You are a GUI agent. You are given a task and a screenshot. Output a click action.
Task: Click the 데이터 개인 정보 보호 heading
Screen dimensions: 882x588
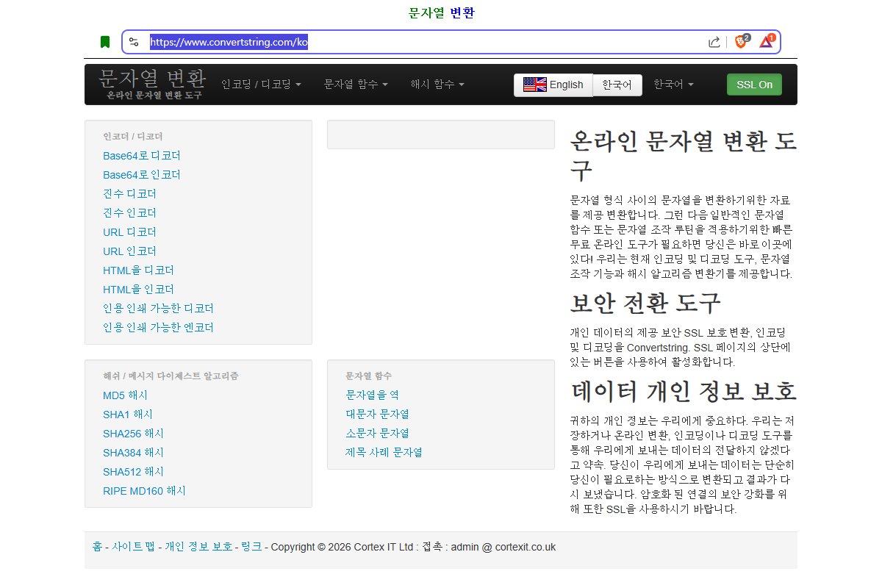[684, 390]
